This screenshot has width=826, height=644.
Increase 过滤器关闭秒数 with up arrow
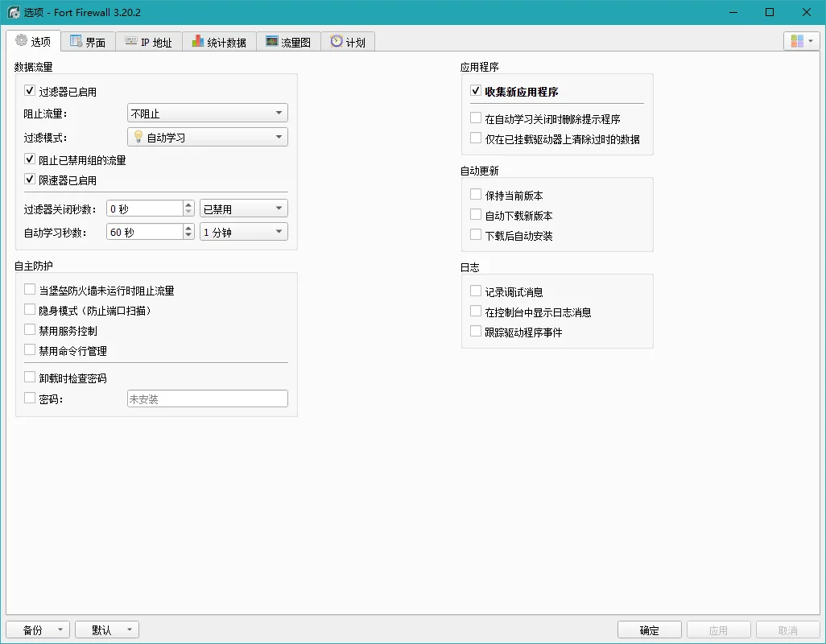pyautogui.click(x=188, y=204)
